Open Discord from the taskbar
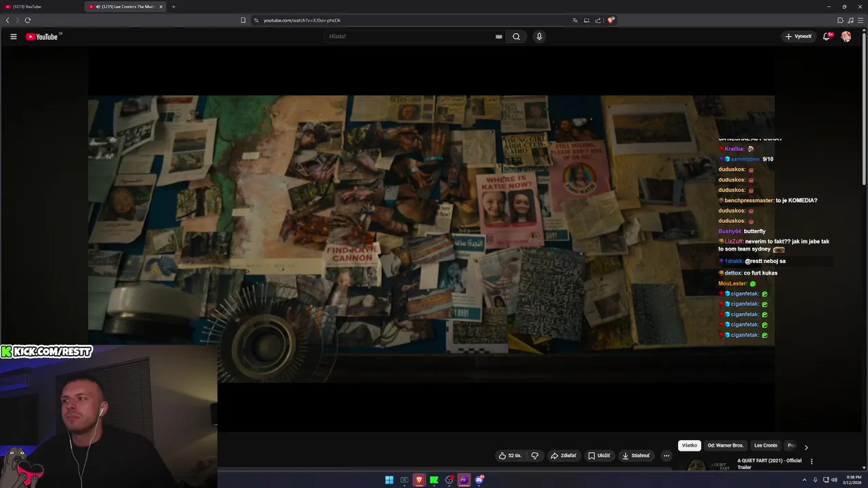 (x=479, y=480)
